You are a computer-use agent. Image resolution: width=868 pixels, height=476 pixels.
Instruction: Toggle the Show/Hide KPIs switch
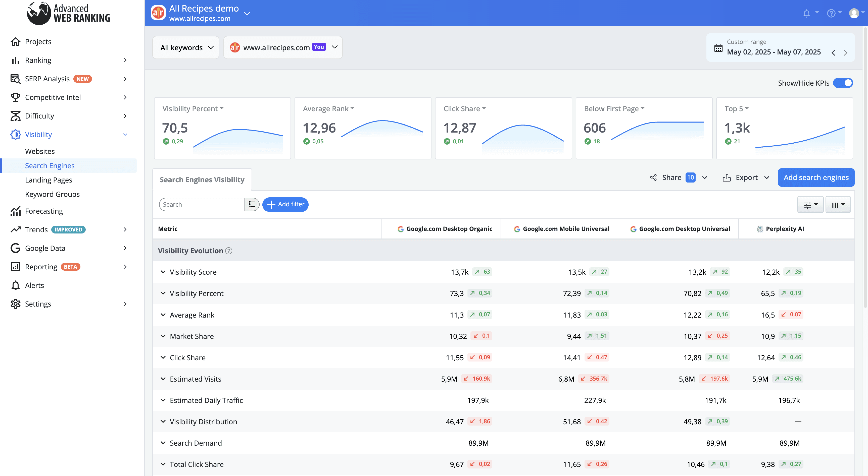pyautogui.click(x=843, y=83)
